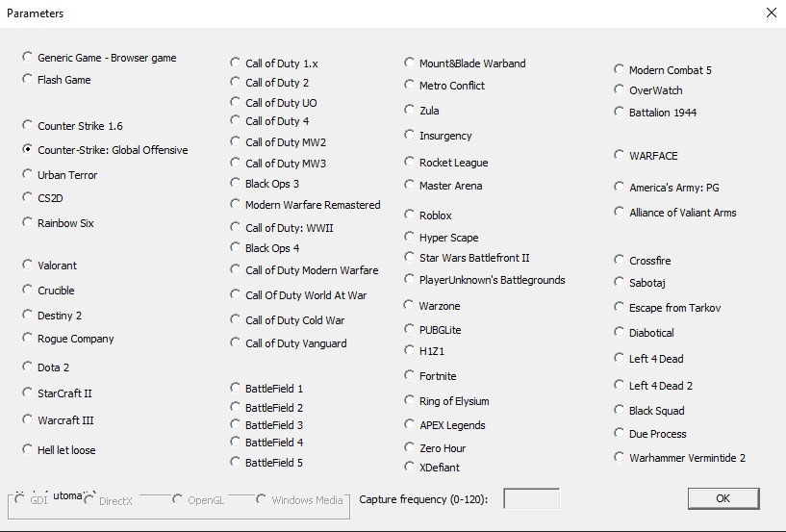Viewport: 786px width, 532px height.
Task: Pick Rainbow Six game
Action: [x=28, y=222]
